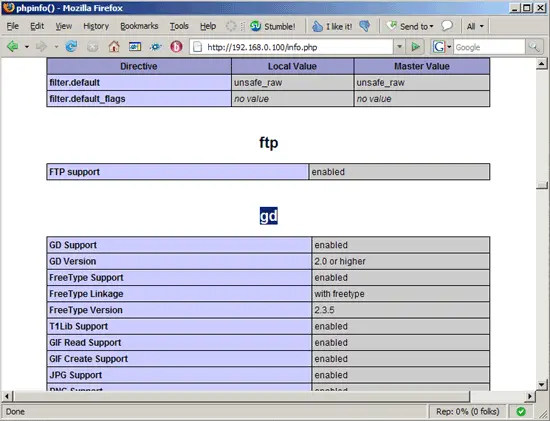Click the thumbs-down dislike icon
This screenshot has width=550, height=421.
pyautogui.click(x=365, y=26)
